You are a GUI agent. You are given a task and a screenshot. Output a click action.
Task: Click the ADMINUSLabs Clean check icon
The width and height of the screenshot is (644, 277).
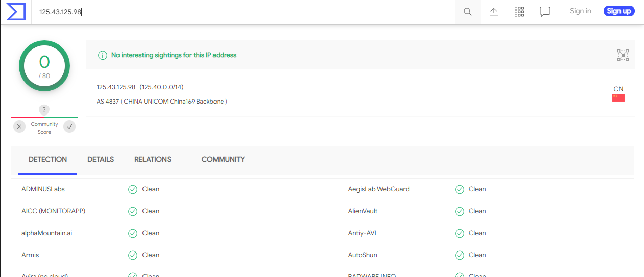(133, 189)
